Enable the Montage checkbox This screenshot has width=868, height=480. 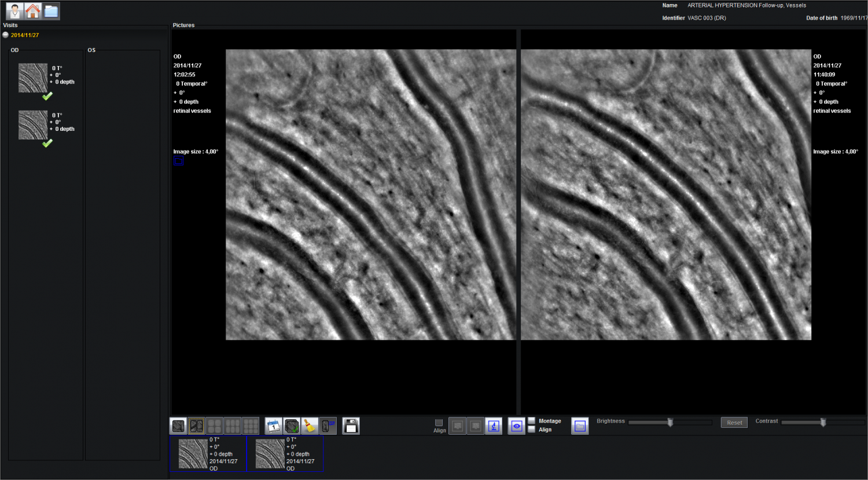tap(531, 420)
